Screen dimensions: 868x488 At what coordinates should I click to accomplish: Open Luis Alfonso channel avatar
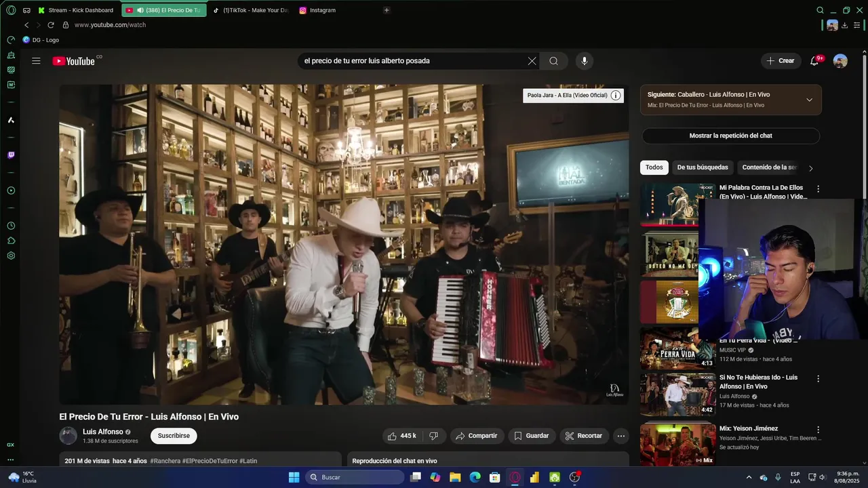pos(68,436)
